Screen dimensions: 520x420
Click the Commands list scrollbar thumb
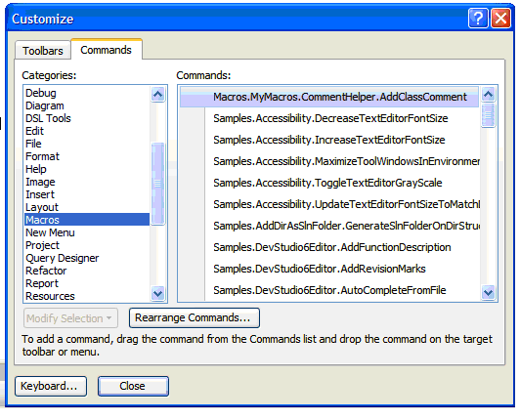[x=488, y=115]
